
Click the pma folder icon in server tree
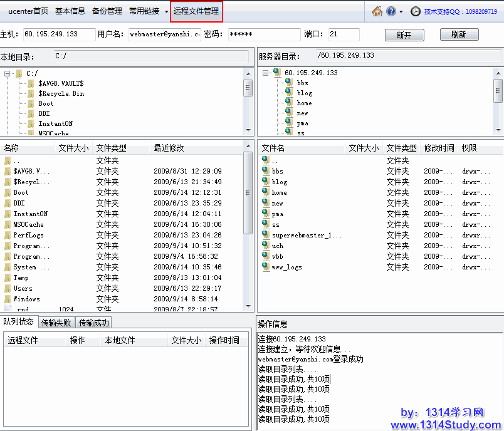click(x=288, y=123)
